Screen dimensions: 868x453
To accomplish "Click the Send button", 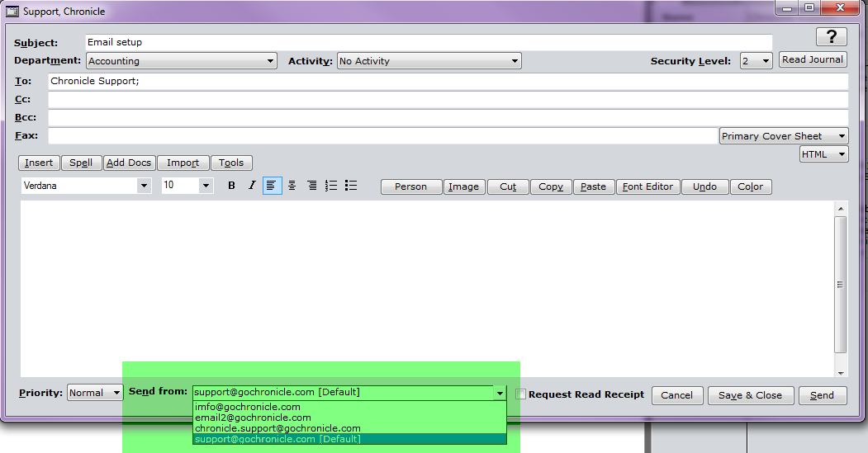I will click(x=823, y=395).
